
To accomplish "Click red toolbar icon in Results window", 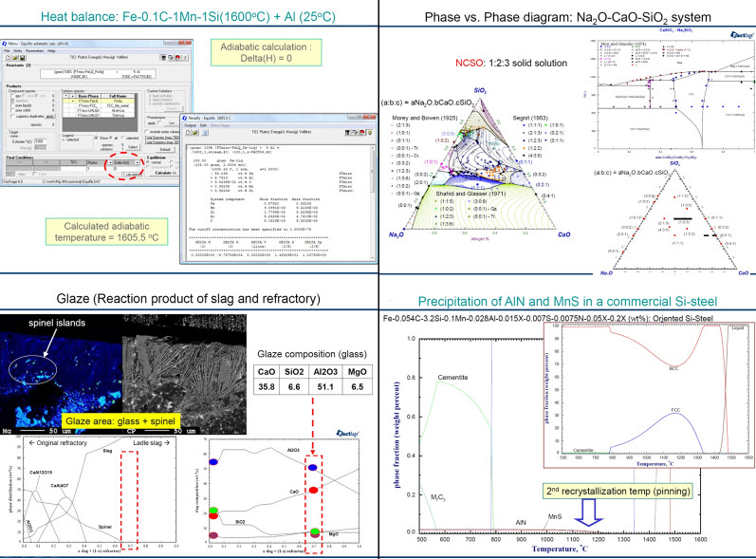I will (362, 132).
